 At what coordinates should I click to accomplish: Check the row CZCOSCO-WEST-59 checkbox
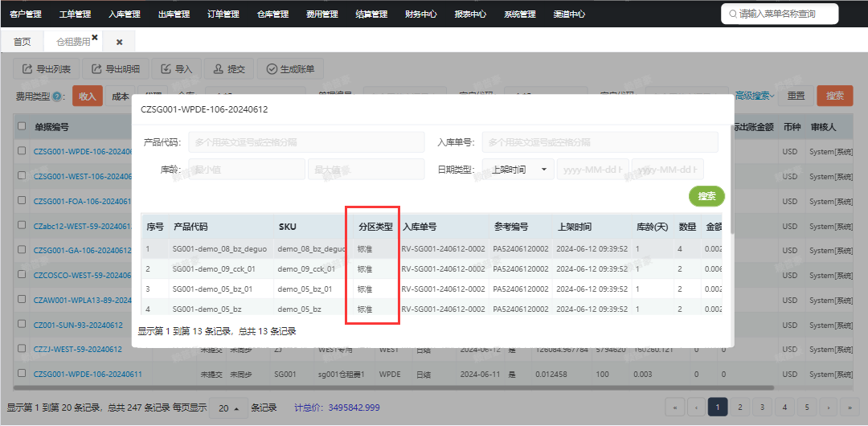(x=23, y=275)
